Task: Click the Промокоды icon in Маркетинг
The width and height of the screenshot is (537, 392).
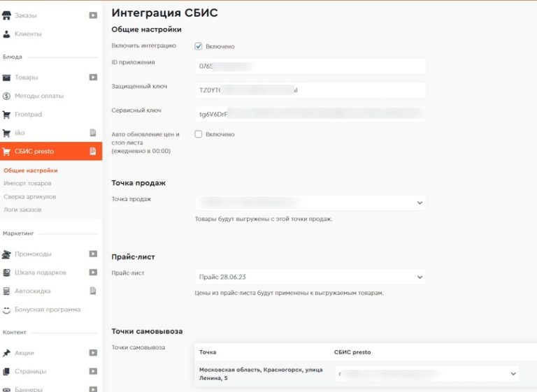Action: coord(7,254)
